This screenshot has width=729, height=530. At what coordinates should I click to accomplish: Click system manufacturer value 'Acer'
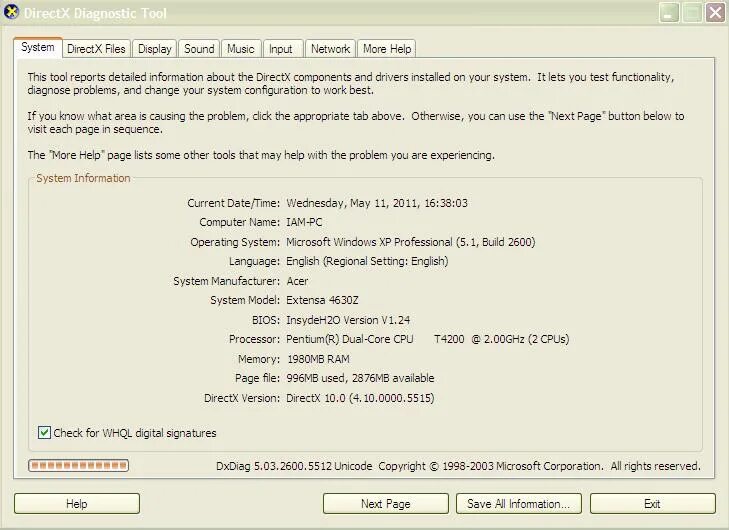click(x=297, y=281)
